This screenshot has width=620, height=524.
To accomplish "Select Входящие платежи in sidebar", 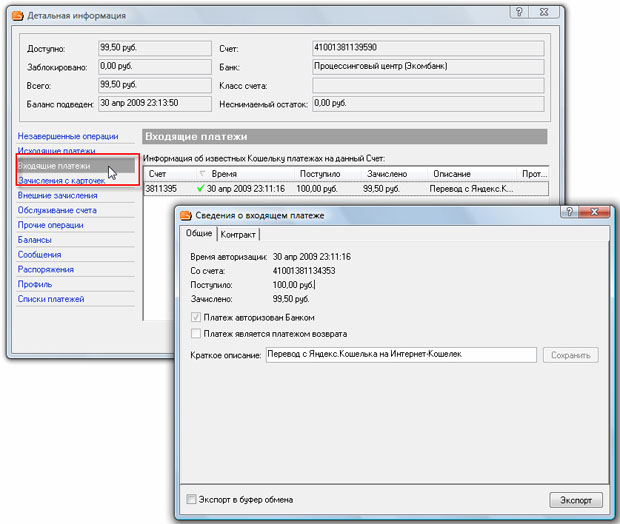I will click(x=76, y=166).
